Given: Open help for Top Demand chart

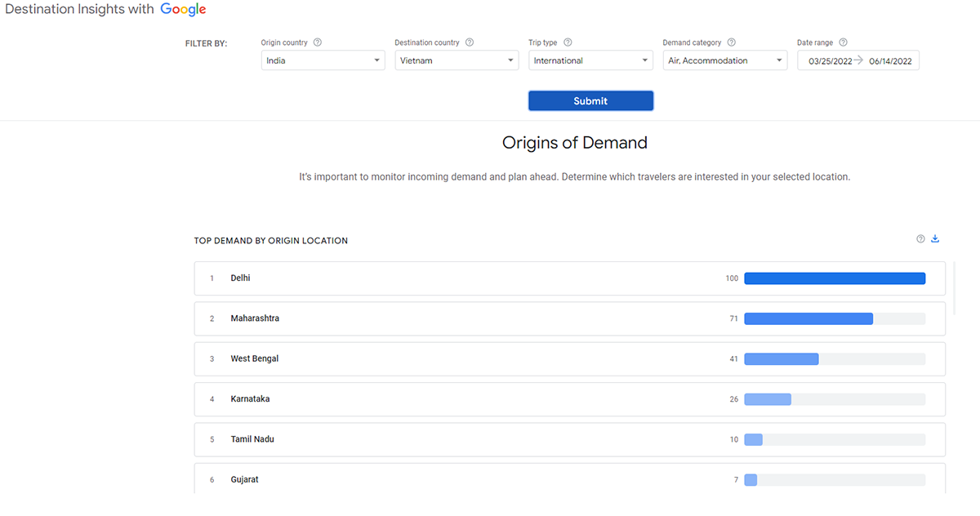Looking at the screenshot, I should tap(920, 239).
